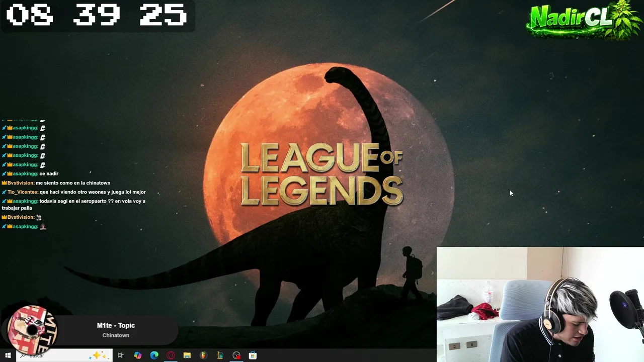Click the message "me siento como en la chinatown"
The width and height of the screenshot is (644, 362).
(x=73, y=183)
